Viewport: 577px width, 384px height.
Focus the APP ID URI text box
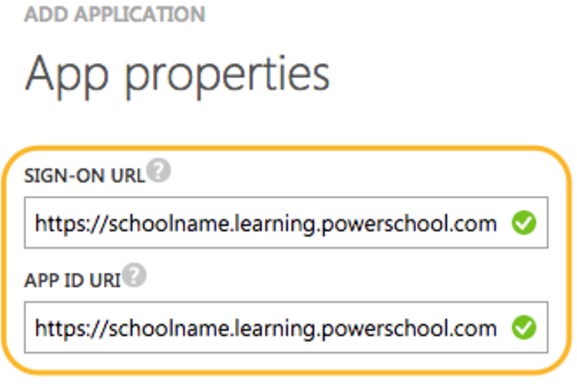[286, 327]
